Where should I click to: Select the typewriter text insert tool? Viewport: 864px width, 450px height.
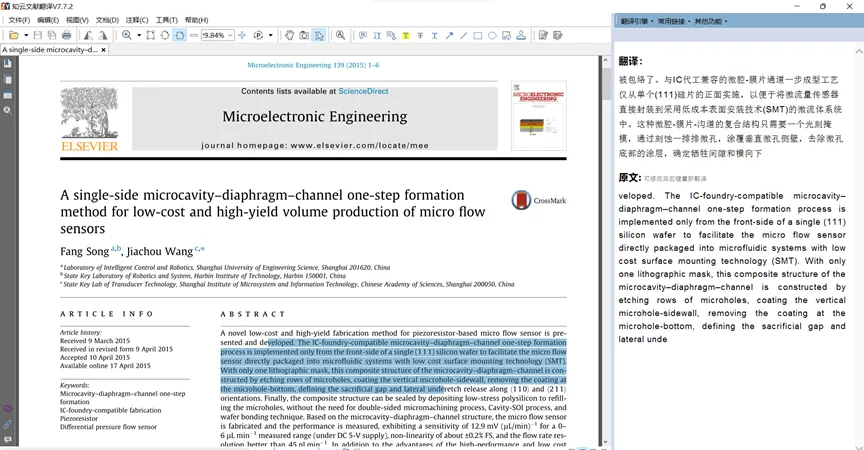(377, 35)
